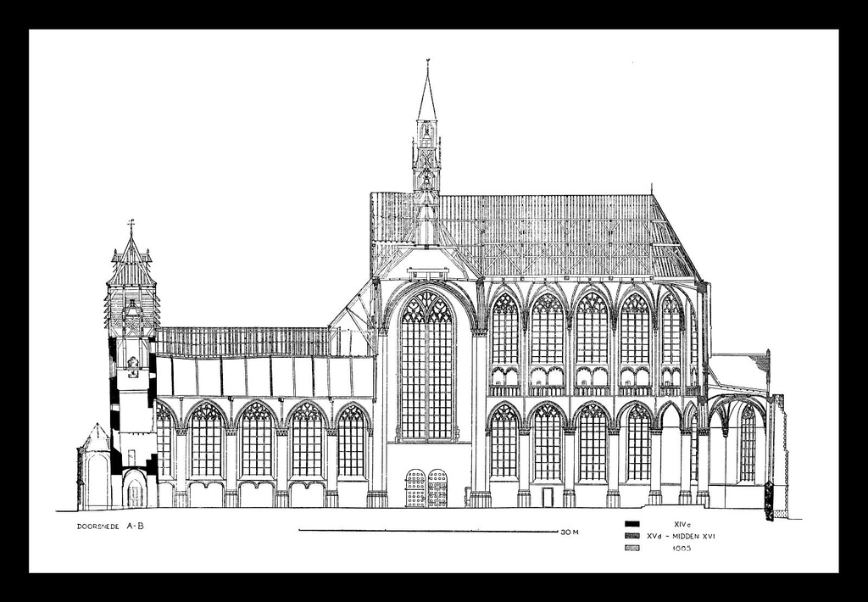
Task: Click the left arched double door
Action: pyautogui.click(x=415, y=489)
